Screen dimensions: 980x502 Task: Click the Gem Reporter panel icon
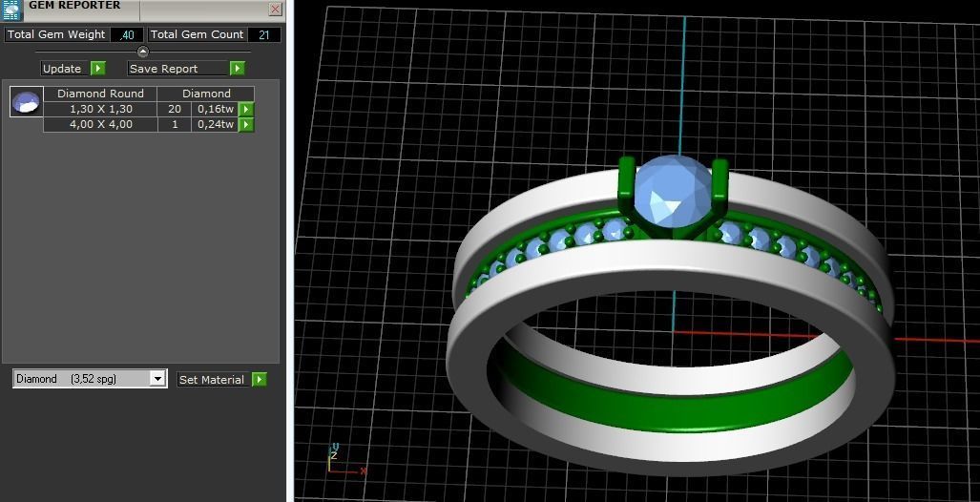(x=11, y=10)
